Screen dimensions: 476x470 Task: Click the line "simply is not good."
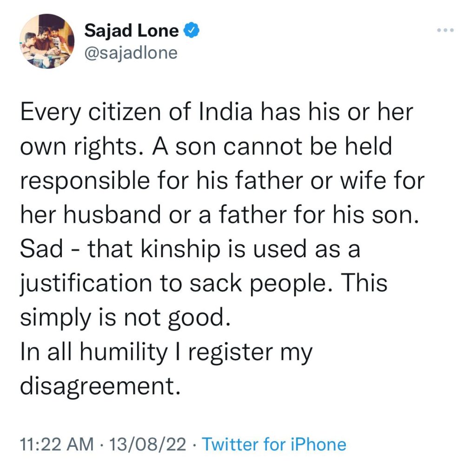tap(126, 318)
